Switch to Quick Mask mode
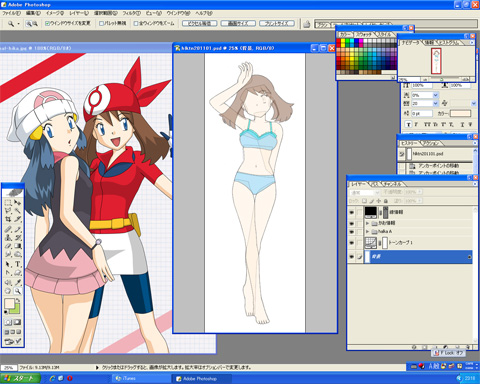The width and height of the screenshot is (480, 384). click(x=17, y=322)
